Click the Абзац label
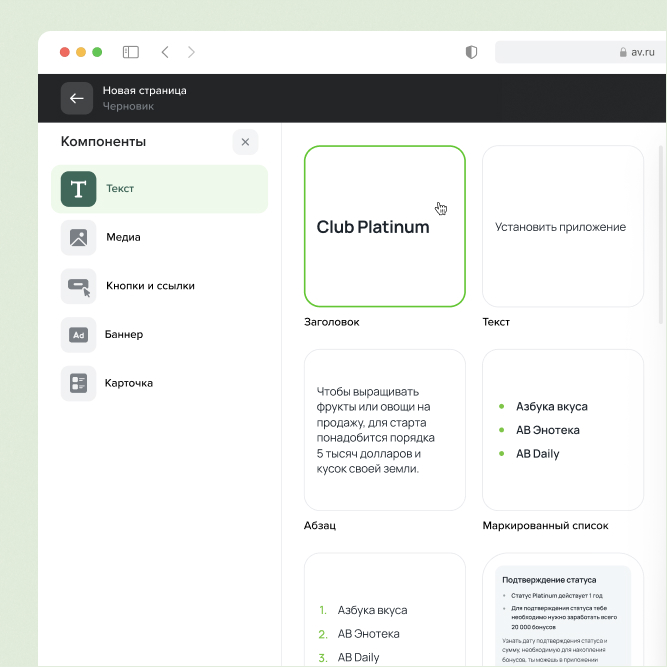Image resolution: width=667 pixels, height=667 pixels. click(319, 526)
